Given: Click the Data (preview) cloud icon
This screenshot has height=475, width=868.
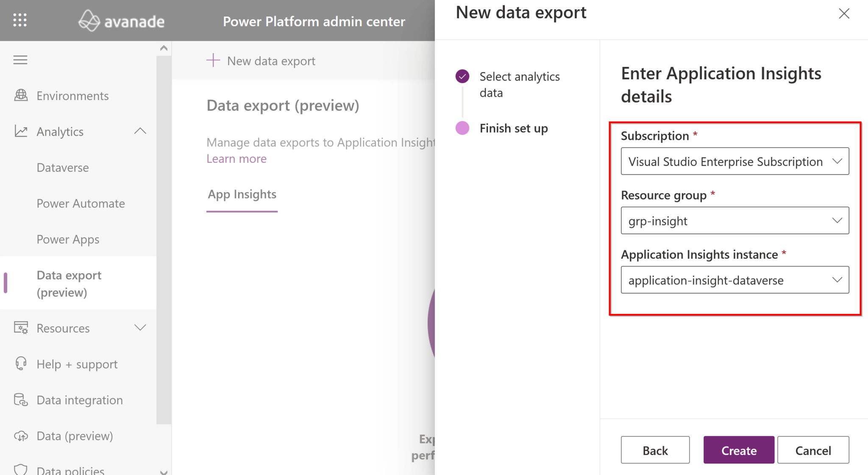Looking at the screenshot, I should (x=20, y=436).
